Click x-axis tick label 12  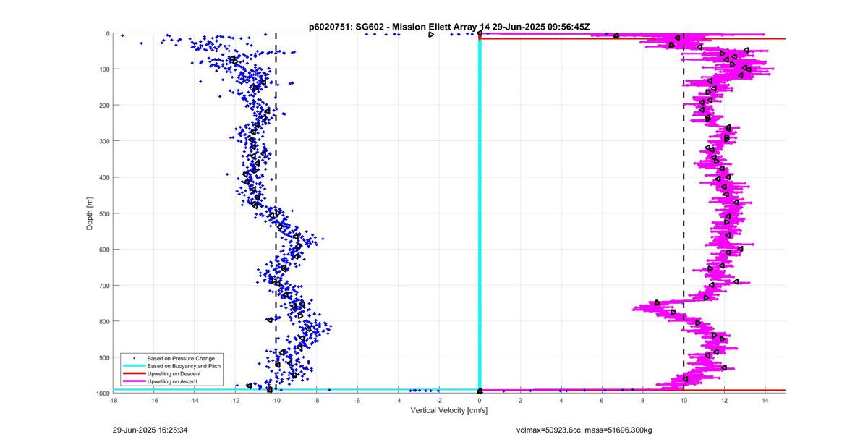pyautogui.click(x=724, y=399)
